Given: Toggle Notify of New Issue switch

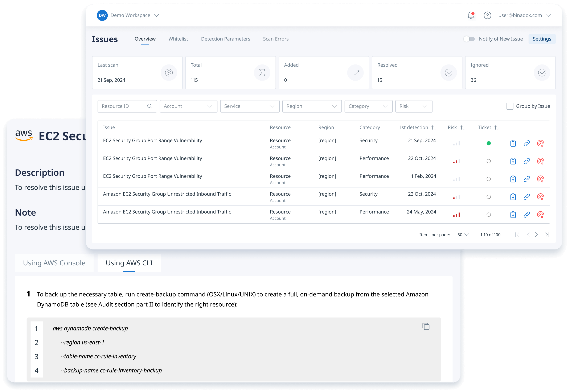Looking at the screenshot, I should tap(469, 39).
